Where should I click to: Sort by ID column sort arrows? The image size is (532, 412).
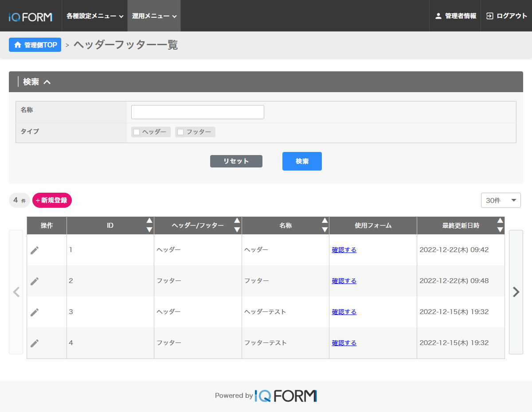click(x=149, y=225)
